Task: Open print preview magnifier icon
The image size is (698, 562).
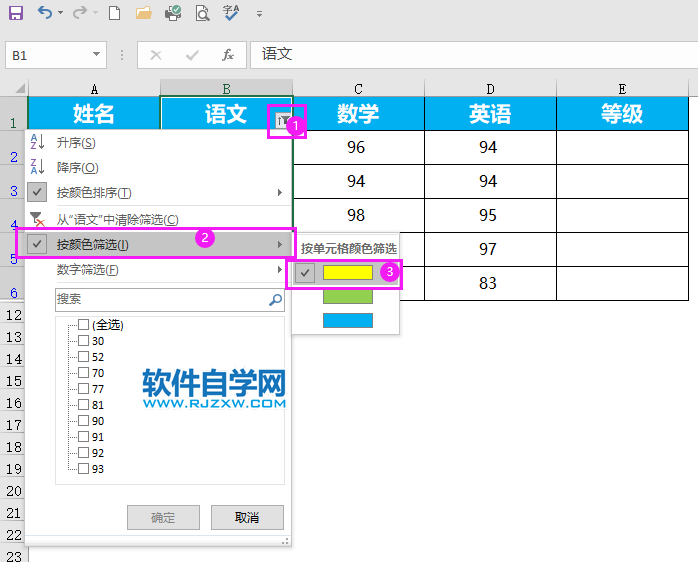Action: [203, 13]
